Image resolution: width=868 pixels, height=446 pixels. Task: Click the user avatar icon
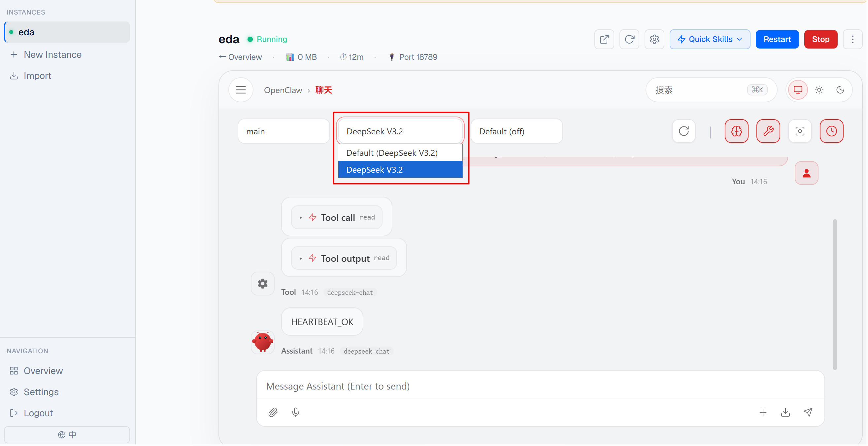(x=806, y=173)
